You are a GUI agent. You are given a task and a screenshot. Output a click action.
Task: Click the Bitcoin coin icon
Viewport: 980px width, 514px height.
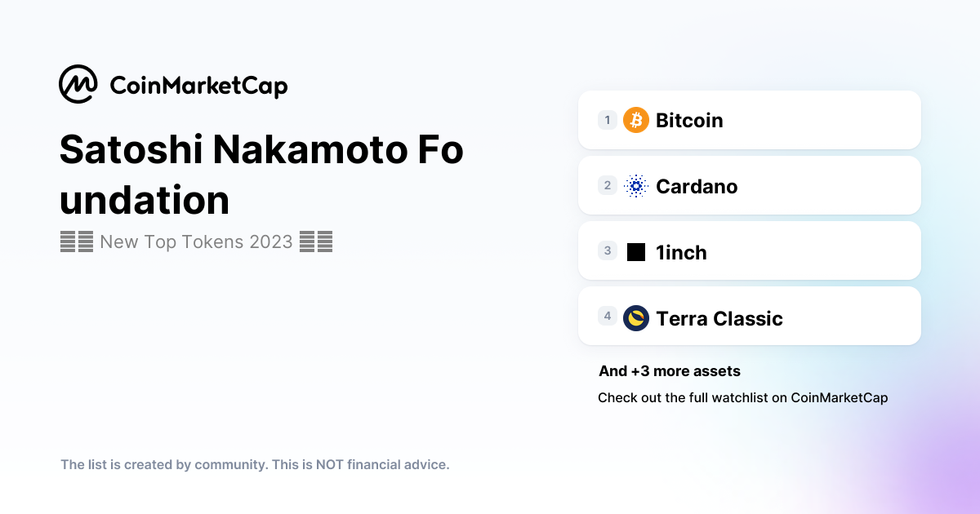(x=636, y=120)
